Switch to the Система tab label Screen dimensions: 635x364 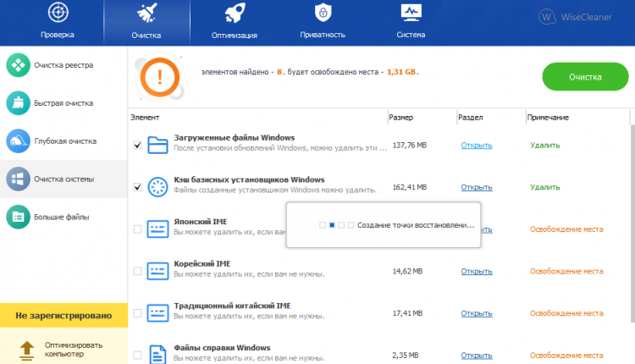[x=411, y=35]
